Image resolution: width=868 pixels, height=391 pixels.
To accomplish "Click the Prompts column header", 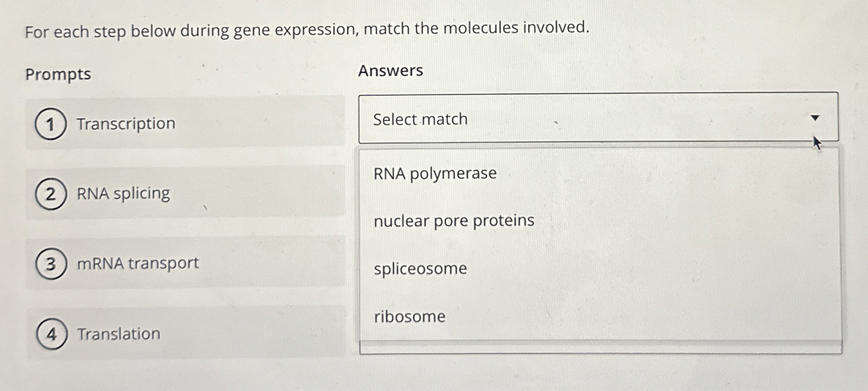I will tap(58, 75).
